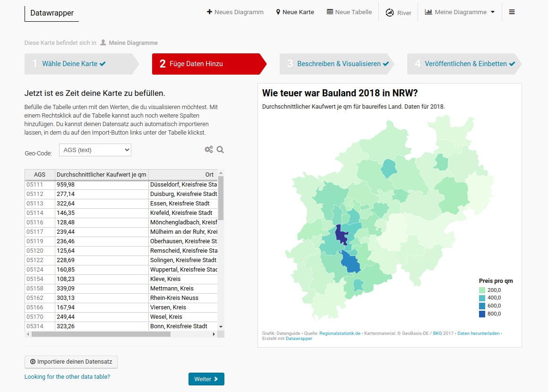Click Neues Diagramm plus entry
This screenshot has width=548, height=392.
[x=235, y=12]
